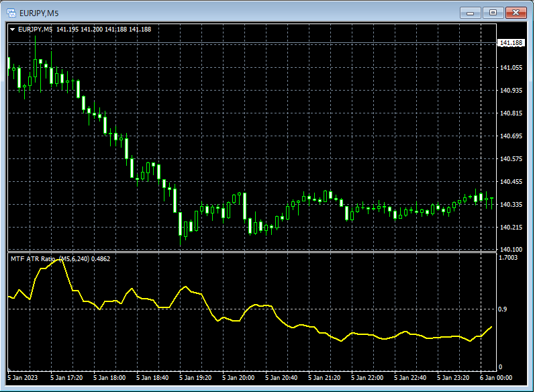Select the MTF ATR Ratio indicator label
The height and width of the screenshot is (392, 535).
tap(34, 258)
